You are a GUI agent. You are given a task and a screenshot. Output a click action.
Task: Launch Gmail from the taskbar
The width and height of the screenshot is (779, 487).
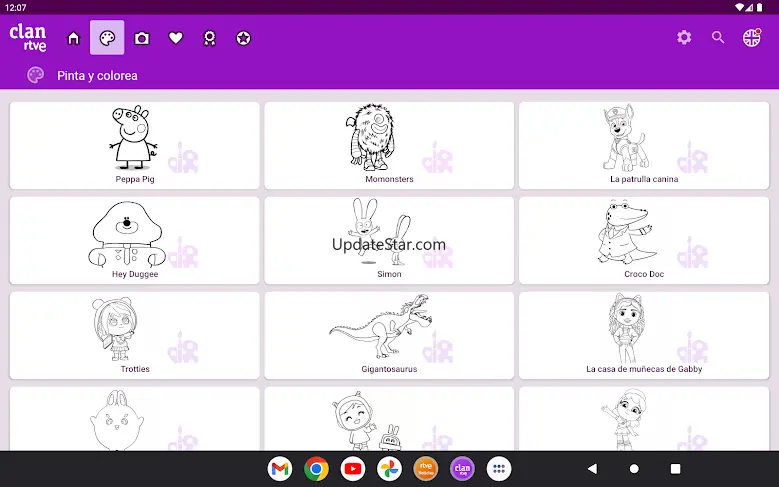click(x=280, y=469)
